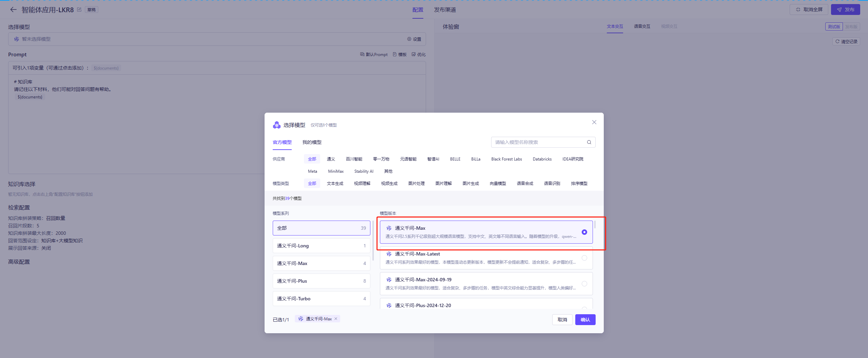Filter supplier by BELLE
Image resolution: width=868 pixels, height=358 pixels.
455,159
